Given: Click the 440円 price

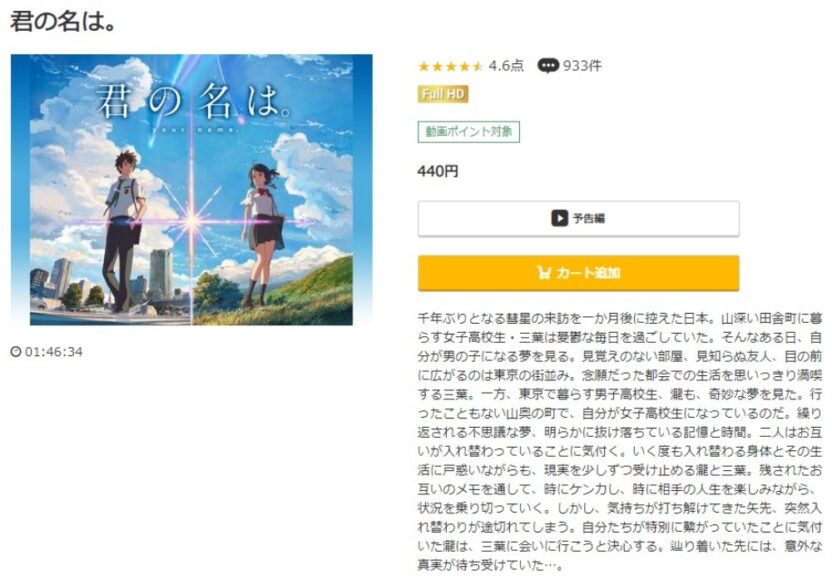Looking at the screenshot, I should pyautogui.click(x=438, y=171).
